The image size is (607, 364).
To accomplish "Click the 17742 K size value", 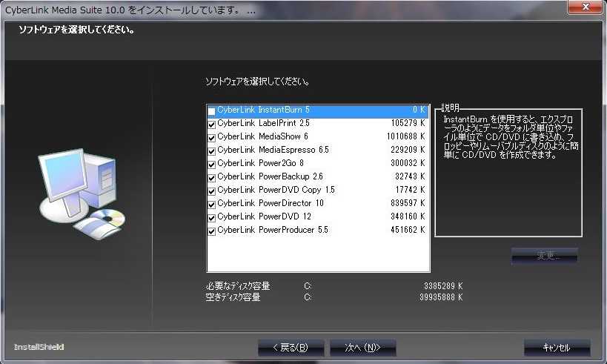I will (410, 190).
